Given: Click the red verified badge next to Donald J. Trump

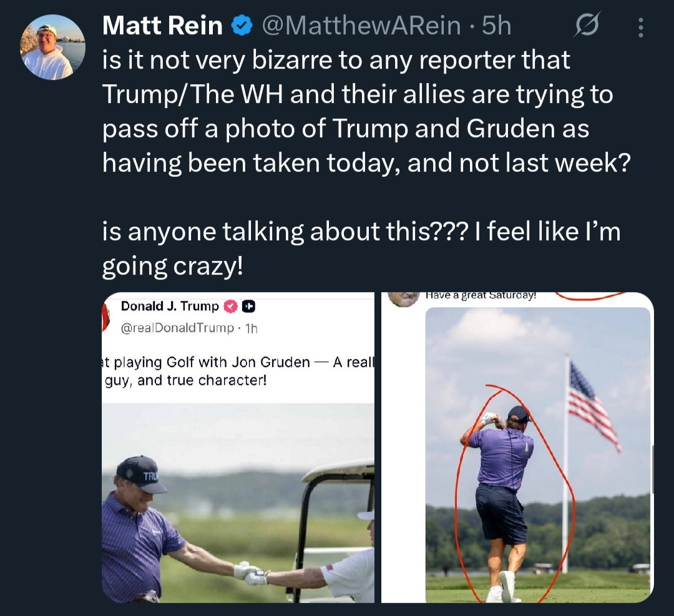Looking at the screenshot, I should [232, 306].
